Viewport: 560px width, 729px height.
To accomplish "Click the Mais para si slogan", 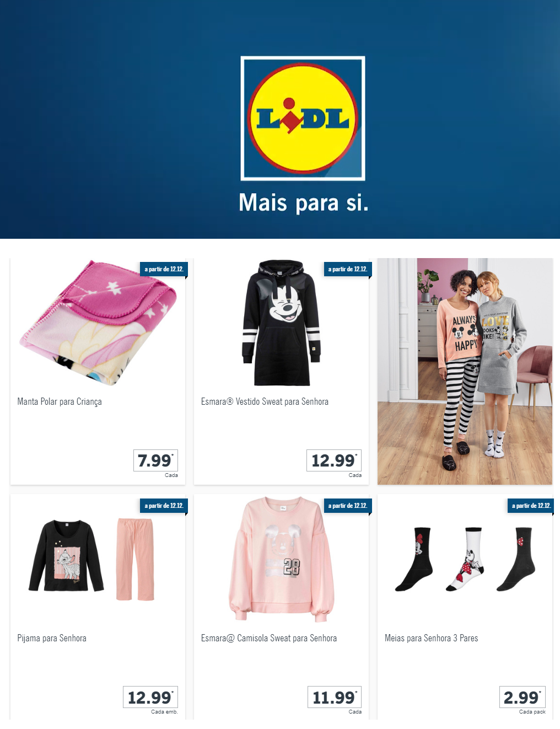I will pyautogui.click(x=303, y=203).
